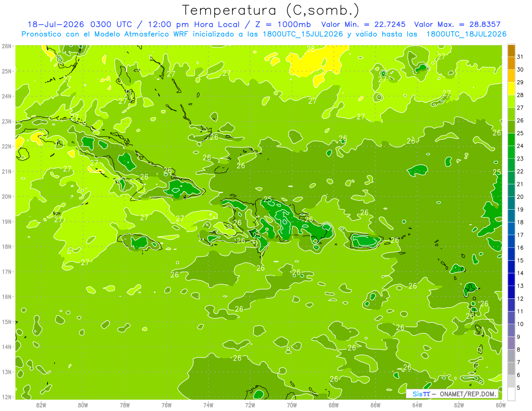Click the 74W longitude axis label
532x411 pixels.
(x=208, y=405)
